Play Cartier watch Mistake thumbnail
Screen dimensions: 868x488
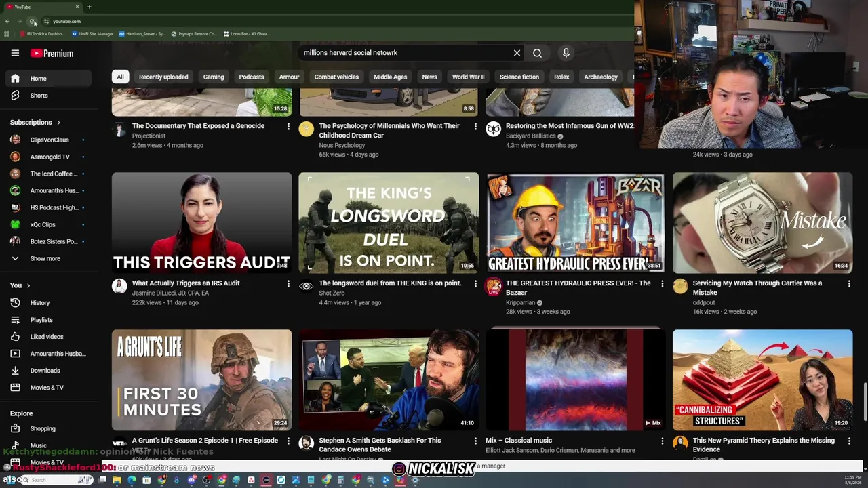point(762,223)
